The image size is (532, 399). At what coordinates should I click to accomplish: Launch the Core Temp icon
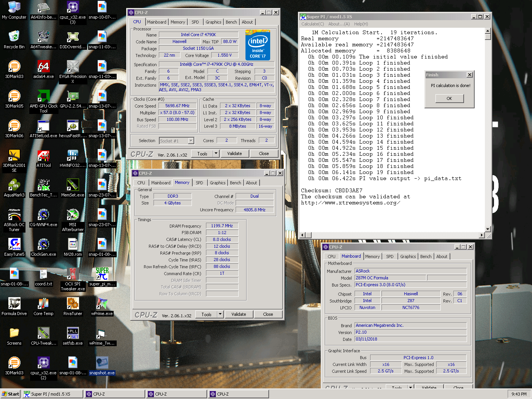[44, 307]
